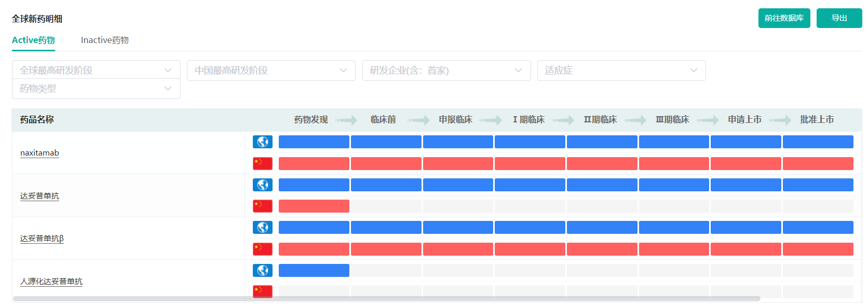Click the China flag icon for 人源化达妥昔单抗
This screenshot has height=308, width=868.
(x=263, y=291)
